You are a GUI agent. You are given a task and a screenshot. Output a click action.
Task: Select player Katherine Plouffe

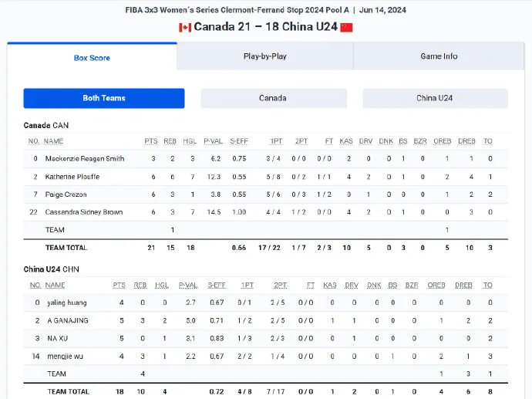click(x=72, y=177)
